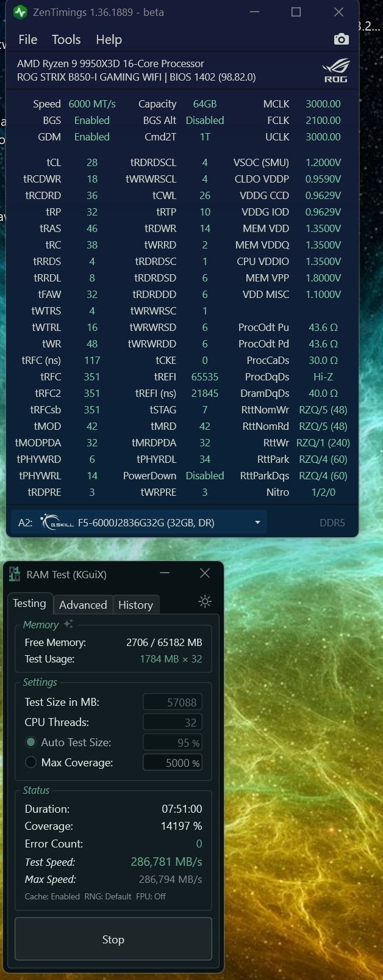Open the Tools menu in ZenTimings
The image size is (383, 980).
(66, 40)
